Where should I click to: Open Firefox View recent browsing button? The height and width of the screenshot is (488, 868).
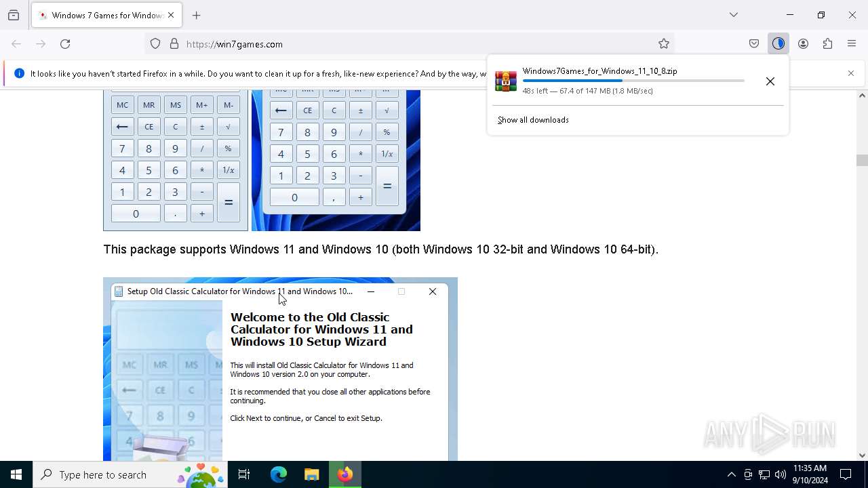[14, 15]
